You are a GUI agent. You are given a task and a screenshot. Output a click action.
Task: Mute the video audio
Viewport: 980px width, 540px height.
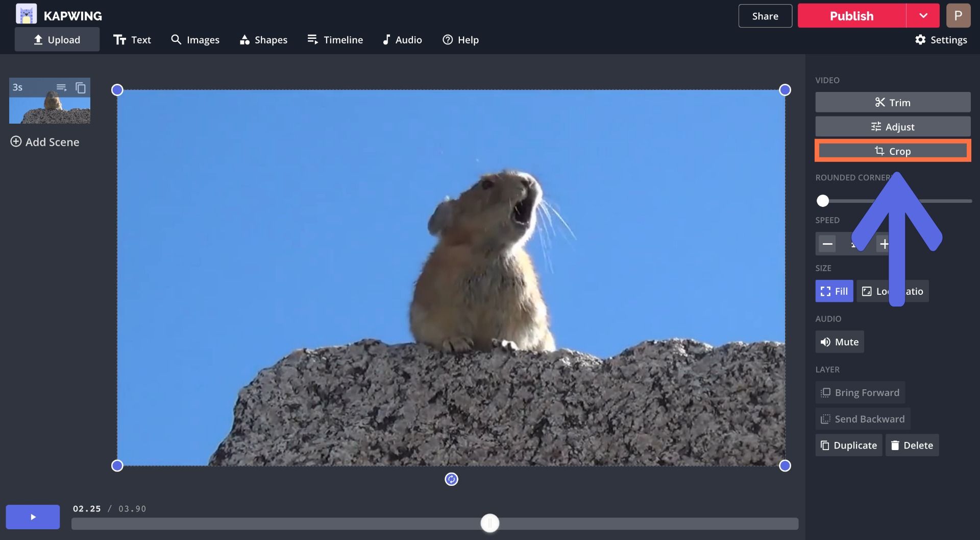pos(839,342)
